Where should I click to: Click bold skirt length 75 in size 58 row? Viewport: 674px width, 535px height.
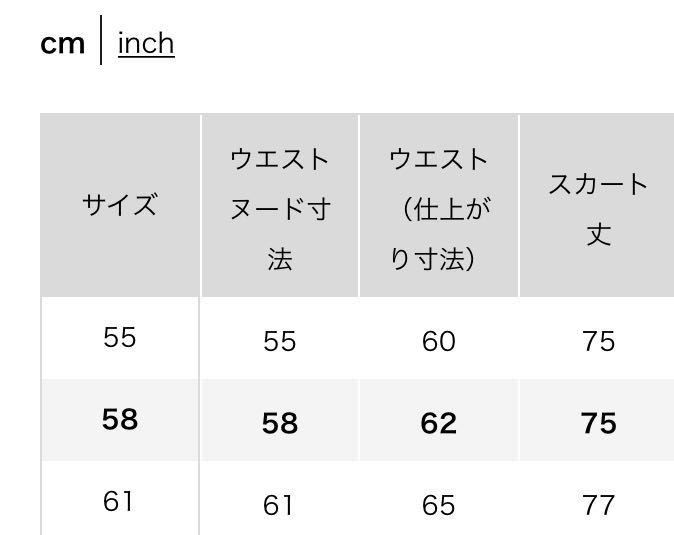pos(598,423)
